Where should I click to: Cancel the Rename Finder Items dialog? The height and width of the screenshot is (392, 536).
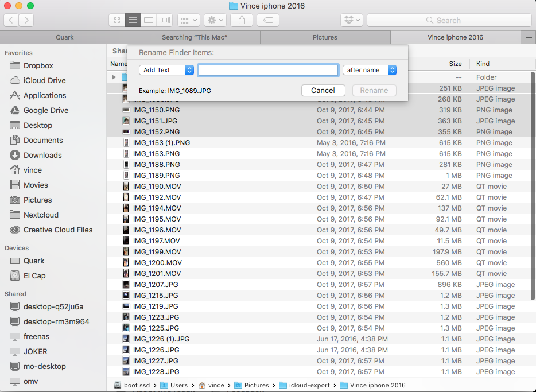click(323, 90)
